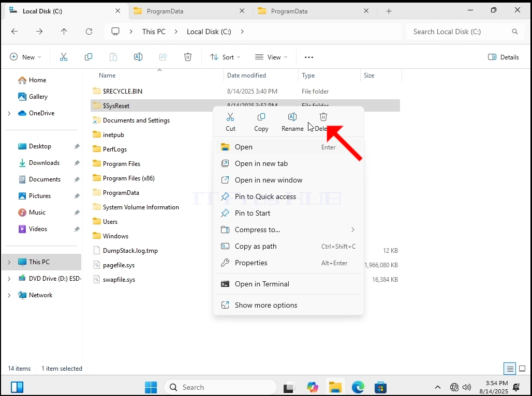Go back with the Back arrow
Image resolution: width=532 pixels, height=396 pixels.
pos(14,32)
